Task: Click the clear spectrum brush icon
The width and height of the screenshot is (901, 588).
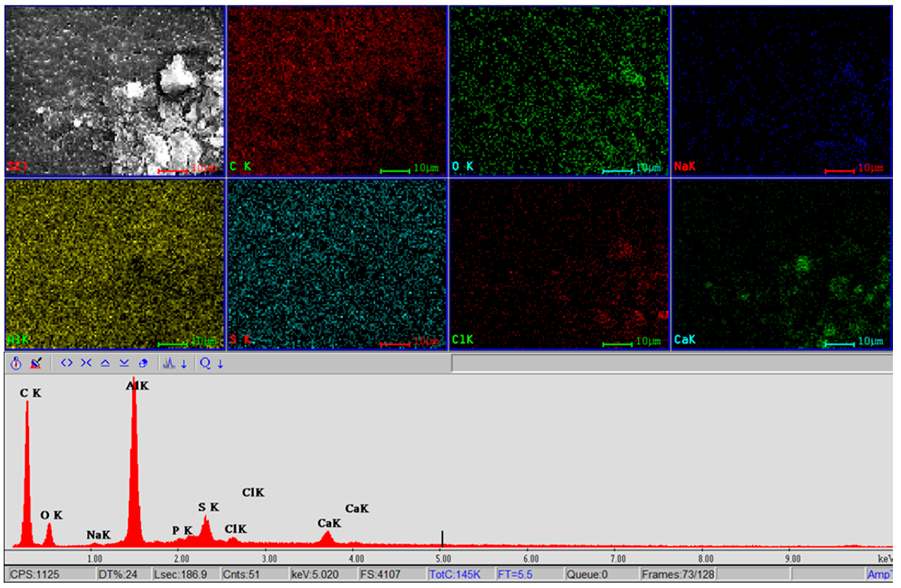Action: click(x=36, y=364)
